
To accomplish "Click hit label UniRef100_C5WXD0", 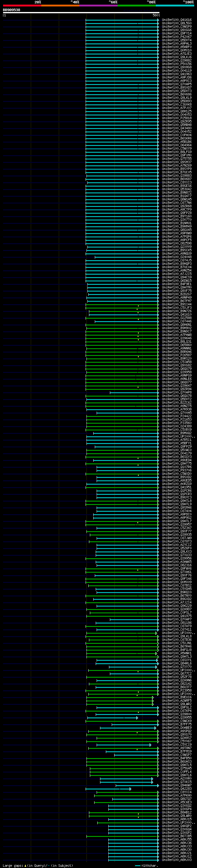I will (x=177, y=474).
